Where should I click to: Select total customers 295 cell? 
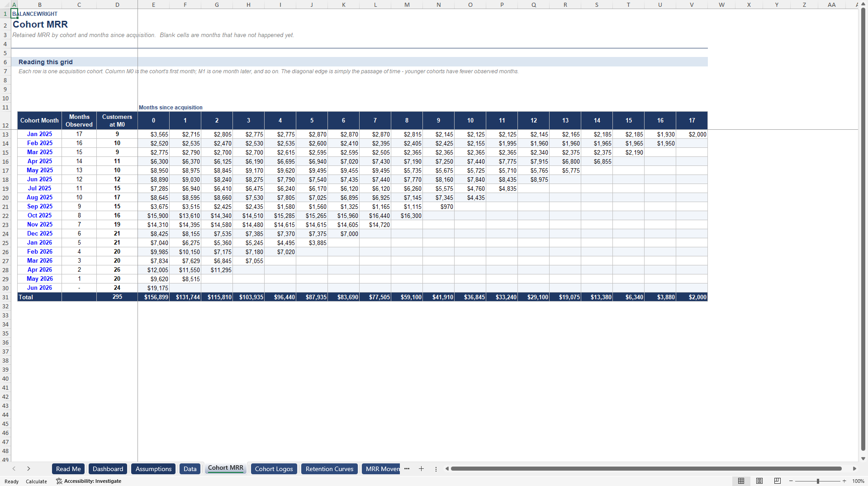[117, 297]
